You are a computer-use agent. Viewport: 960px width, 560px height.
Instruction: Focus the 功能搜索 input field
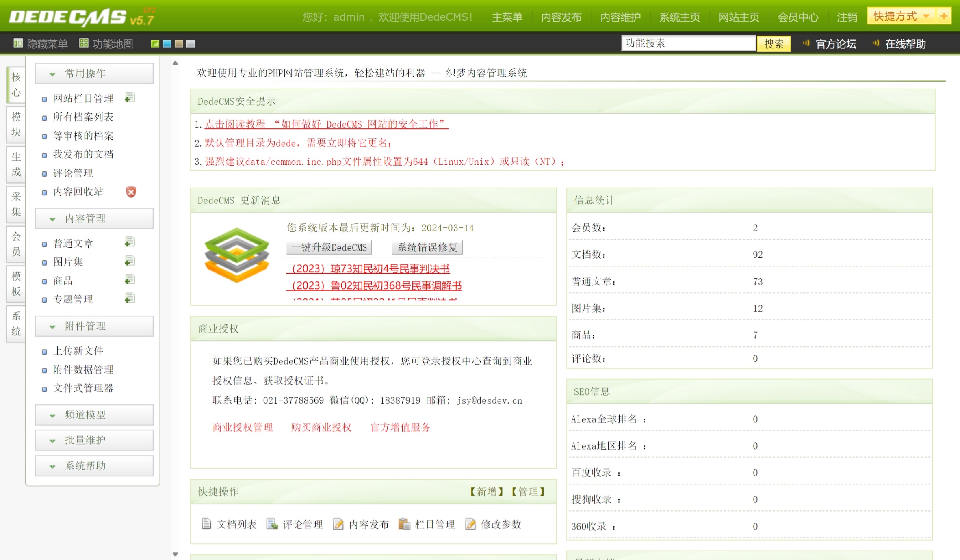(x=688, y=43)
